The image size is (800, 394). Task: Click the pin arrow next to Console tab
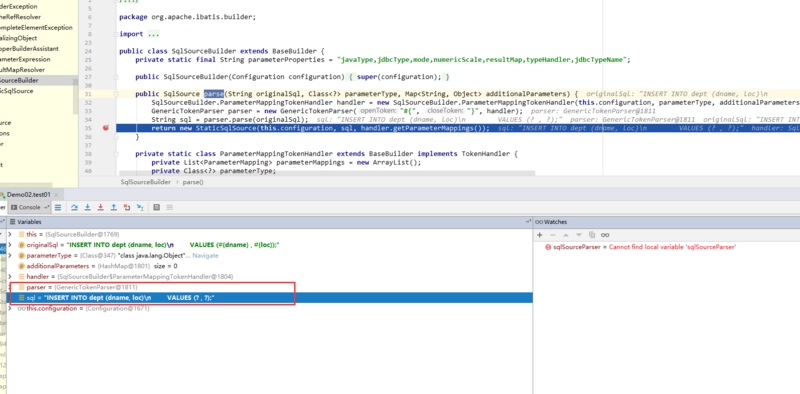coord(46,207)
